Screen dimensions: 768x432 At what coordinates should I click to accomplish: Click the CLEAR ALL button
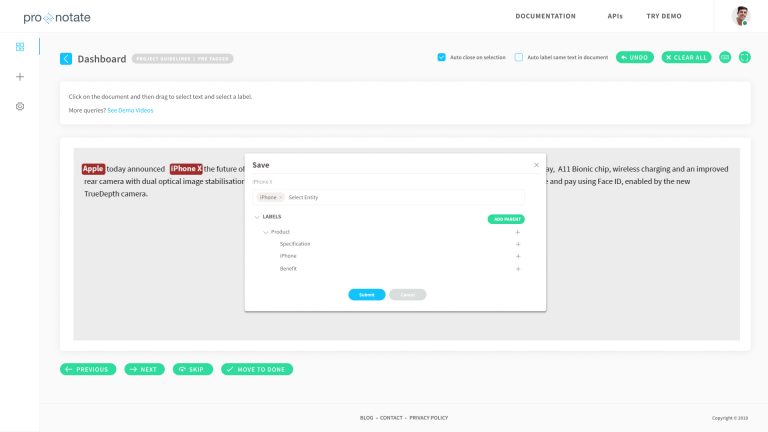coord(686,57)
